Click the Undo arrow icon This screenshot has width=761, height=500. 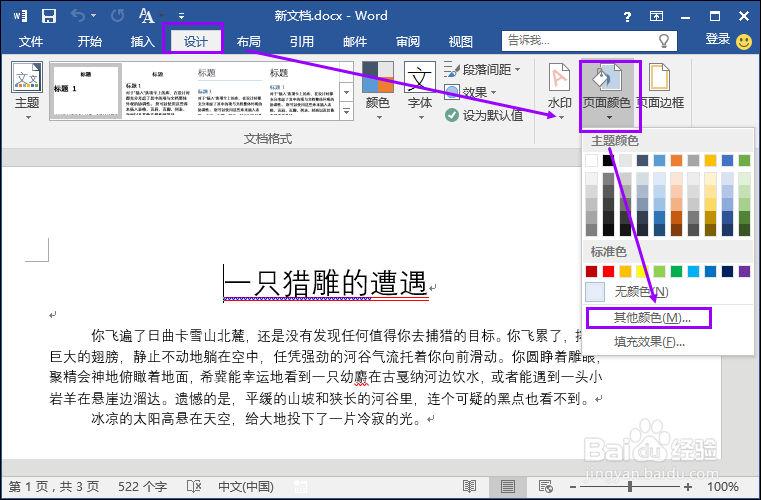(x=78, y=16)
